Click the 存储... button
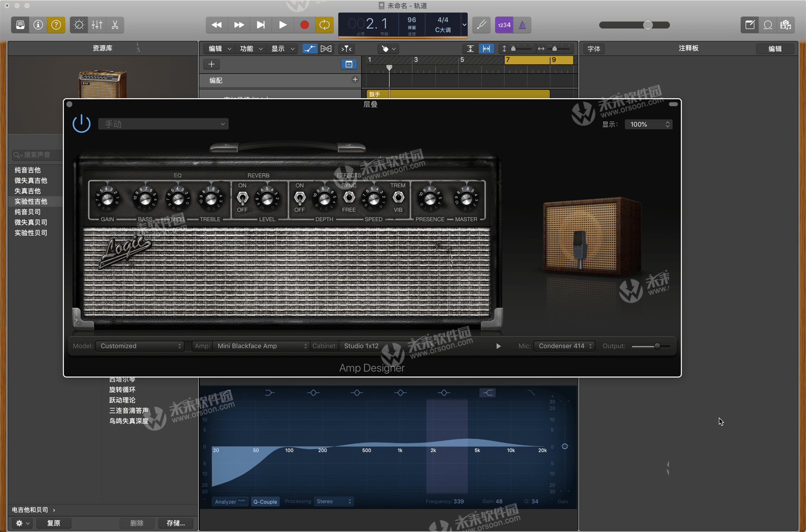 (x=175, y=523)
